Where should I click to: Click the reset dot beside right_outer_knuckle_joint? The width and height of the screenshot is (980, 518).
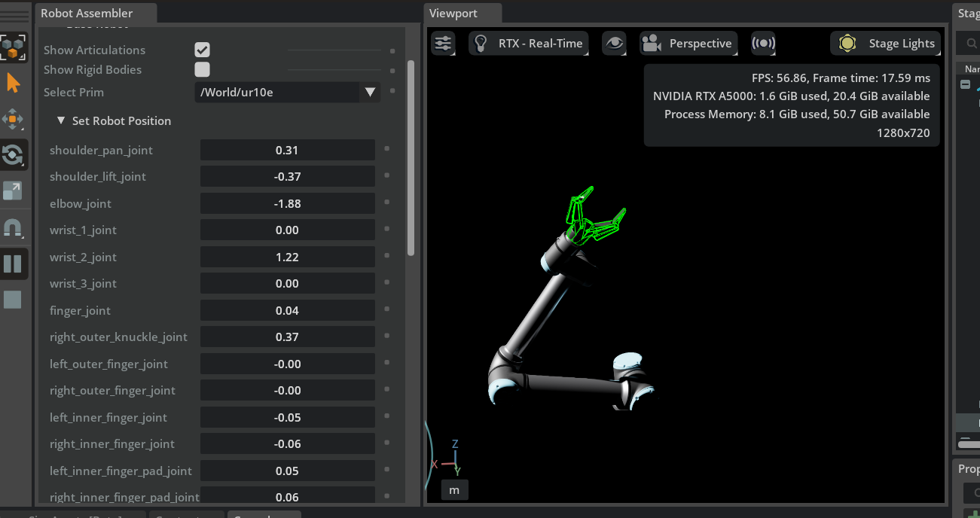387,336
